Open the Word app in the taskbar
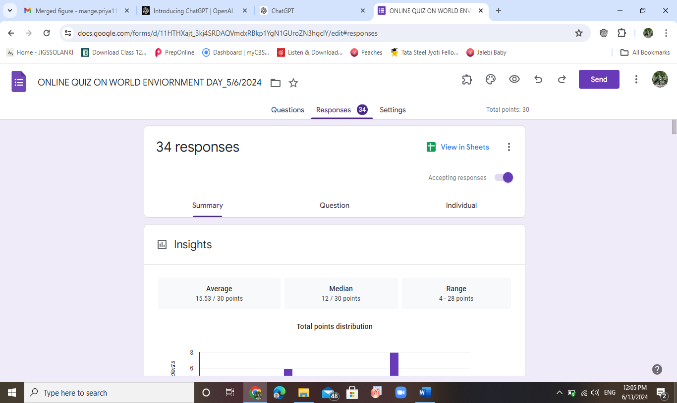Viewport: 677px width, 403px height. 424,392
